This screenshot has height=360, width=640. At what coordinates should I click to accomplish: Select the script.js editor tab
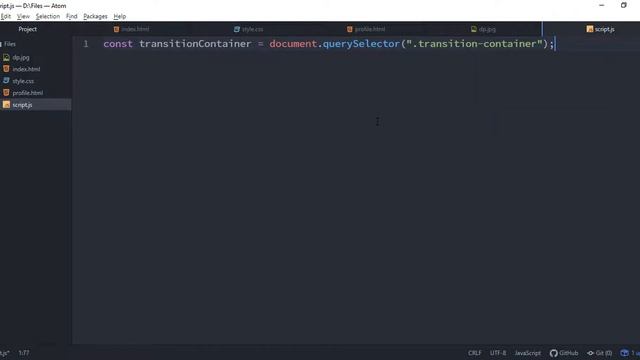(x=600, y=29)
